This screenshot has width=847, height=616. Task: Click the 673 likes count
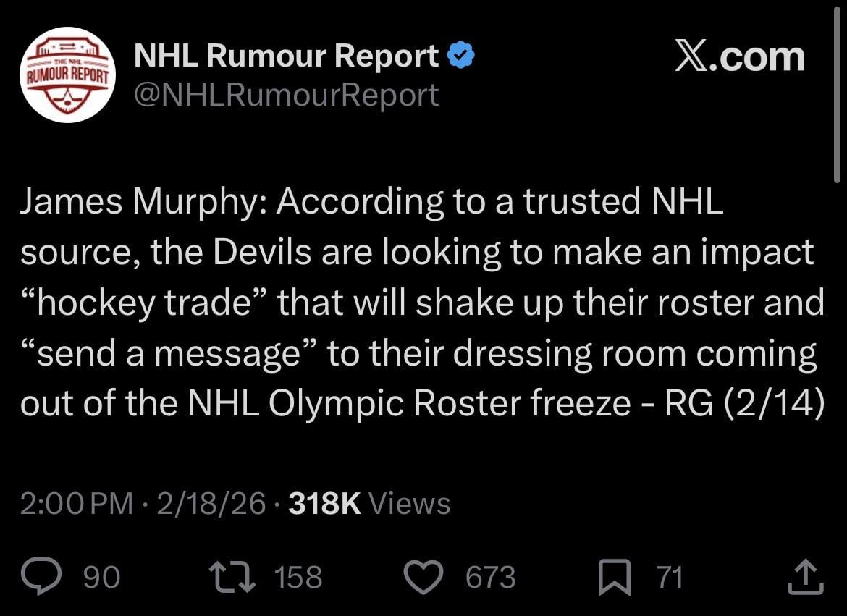489,576
